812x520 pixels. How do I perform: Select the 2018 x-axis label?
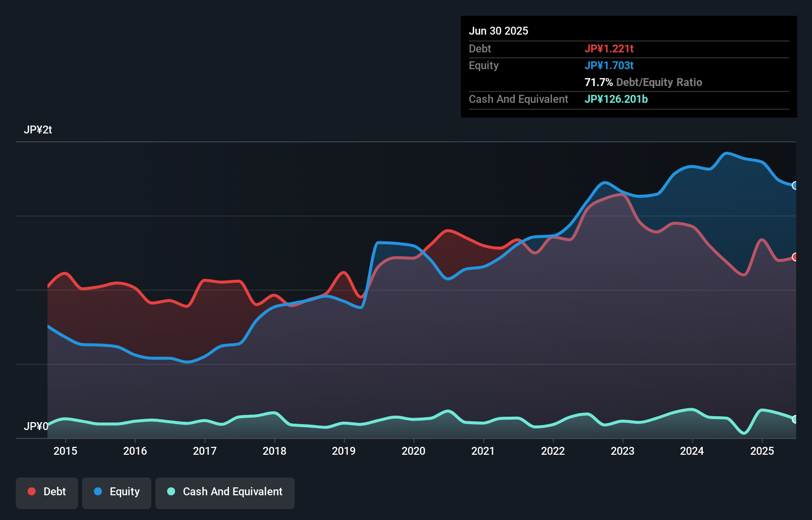tap(274, 451)
